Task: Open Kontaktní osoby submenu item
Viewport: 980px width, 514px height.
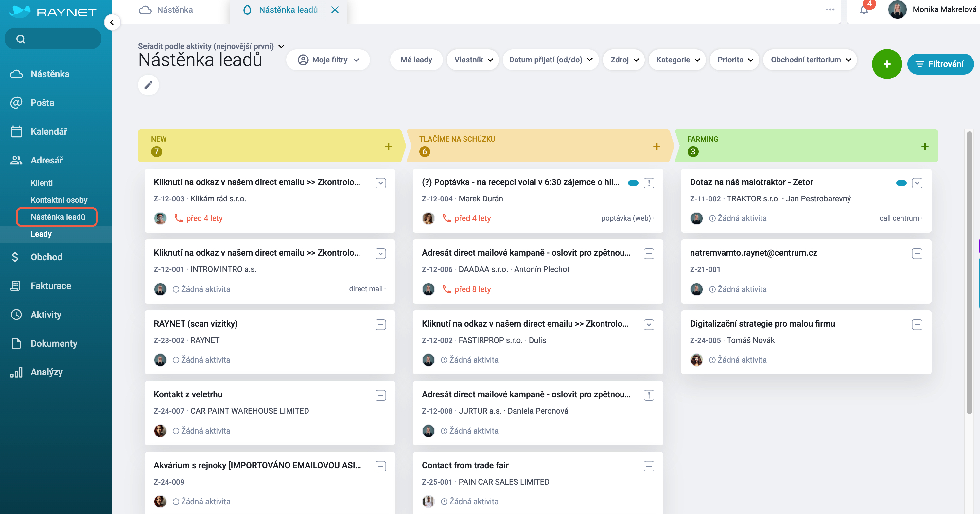Action: 59,200
